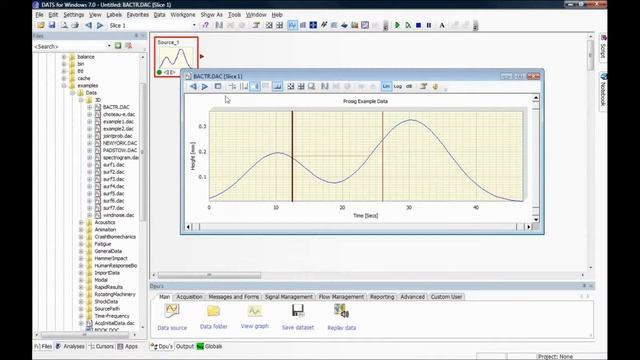Run the worksheet with green play icon
Image resolution: width=640 pixels, height=360 pixels.
coord(397,25)
